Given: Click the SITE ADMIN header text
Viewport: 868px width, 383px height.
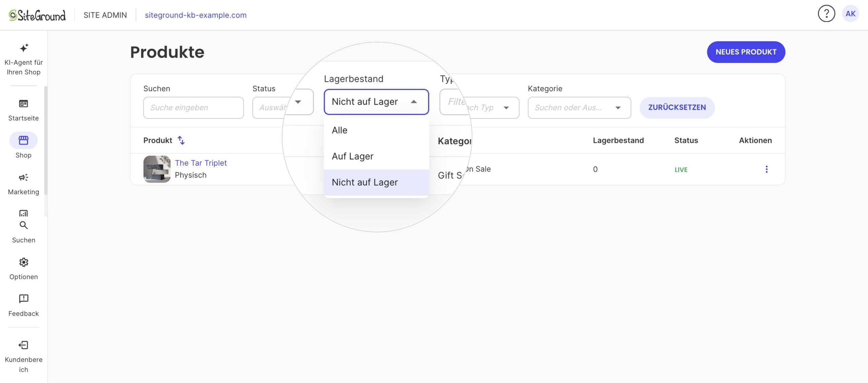Looking at the screenshot, I should click(105, 15).
